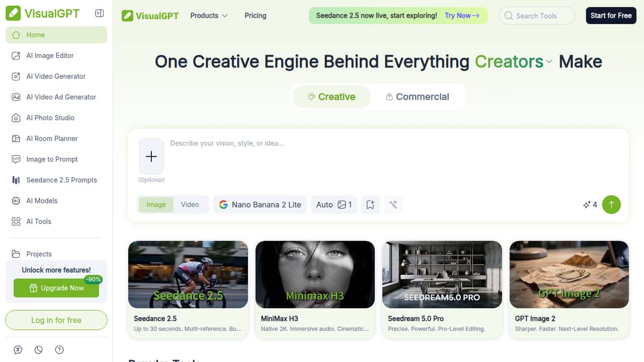Viewport: 644px width, 362px height.
Task: Click the VisualGPT logo in the top bar
Action: 150,16
